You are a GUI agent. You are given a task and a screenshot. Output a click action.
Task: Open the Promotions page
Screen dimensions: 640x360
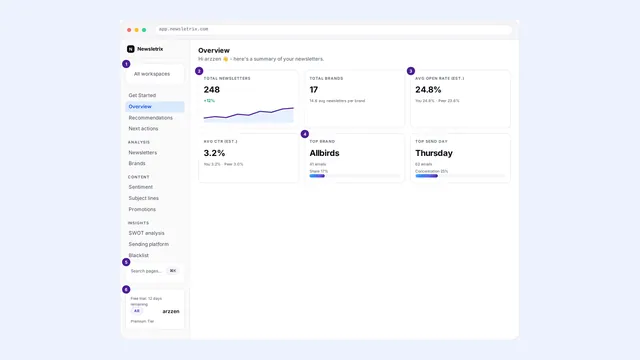pos(142,209)
